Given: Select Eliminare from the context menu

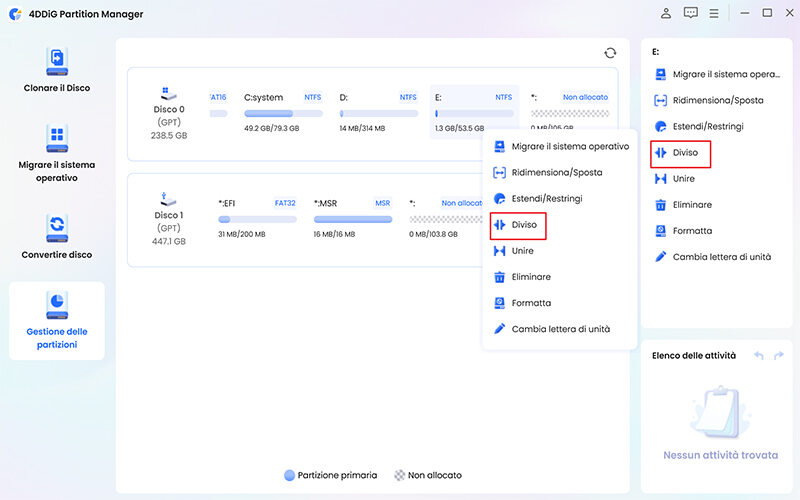Looking at the screenshot, I should click(x=530, y=277).
